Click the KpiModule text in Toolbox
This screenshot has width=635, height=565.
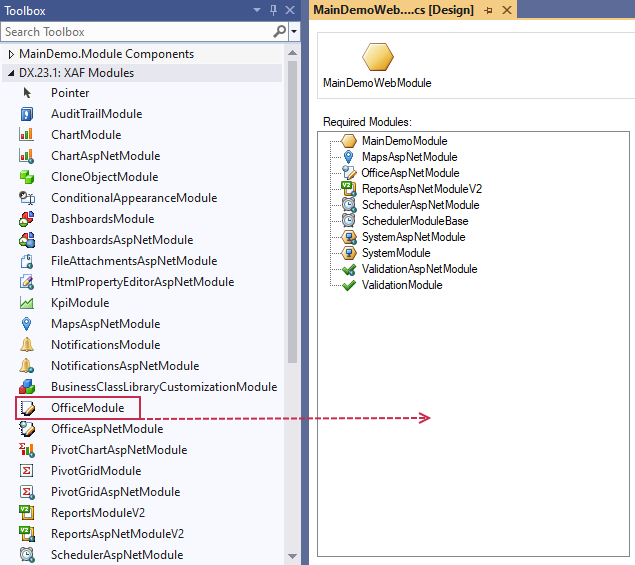pyautogui.click(x=80, y=303)
